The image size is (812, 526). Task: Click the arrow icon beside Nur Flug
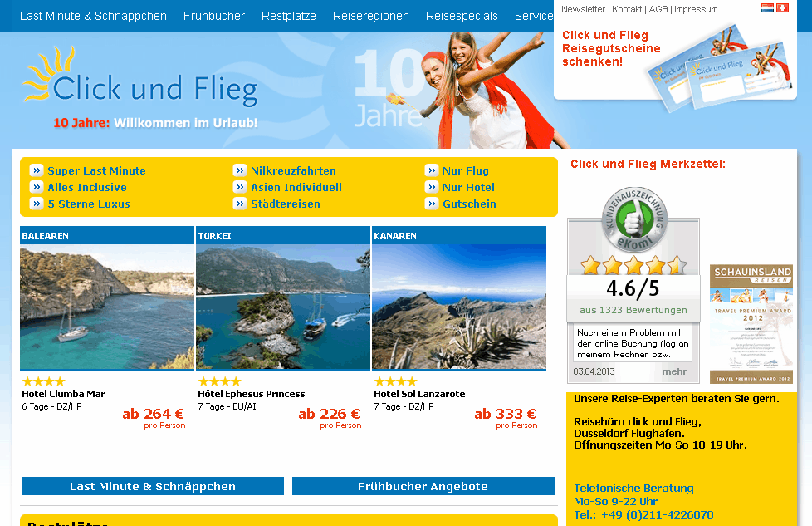coord(432,170)
